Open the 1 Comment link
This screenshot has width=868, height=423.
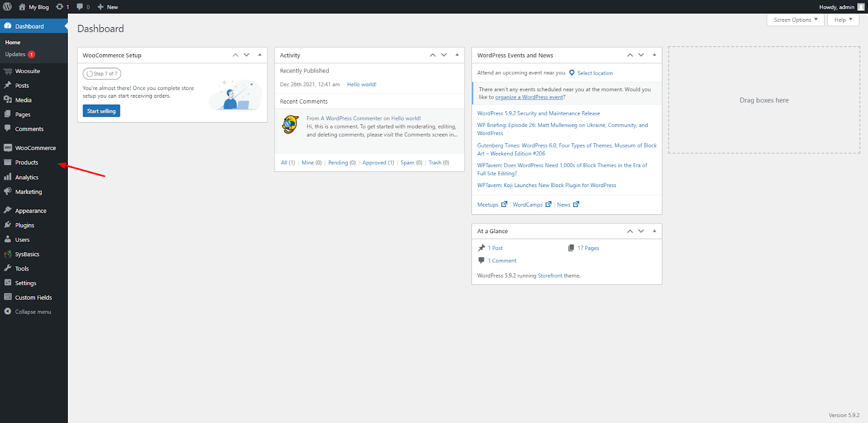(502, 261)
